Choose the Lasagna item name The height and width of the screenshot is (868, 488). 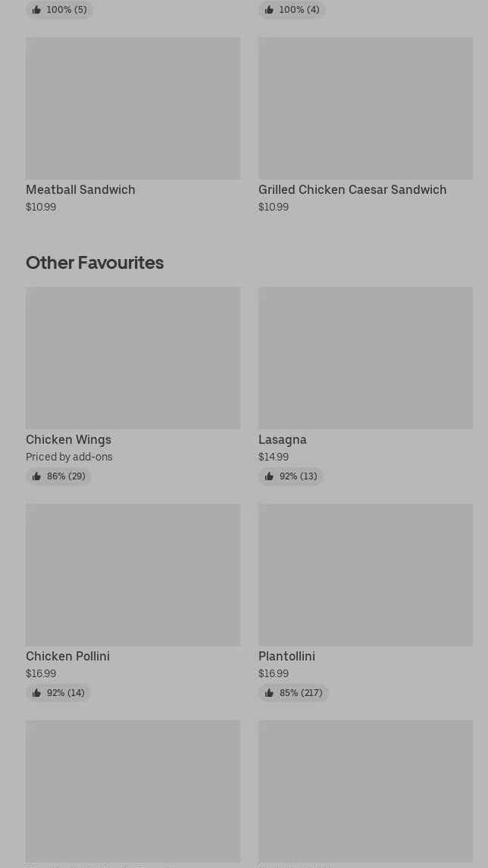[283, 439]
